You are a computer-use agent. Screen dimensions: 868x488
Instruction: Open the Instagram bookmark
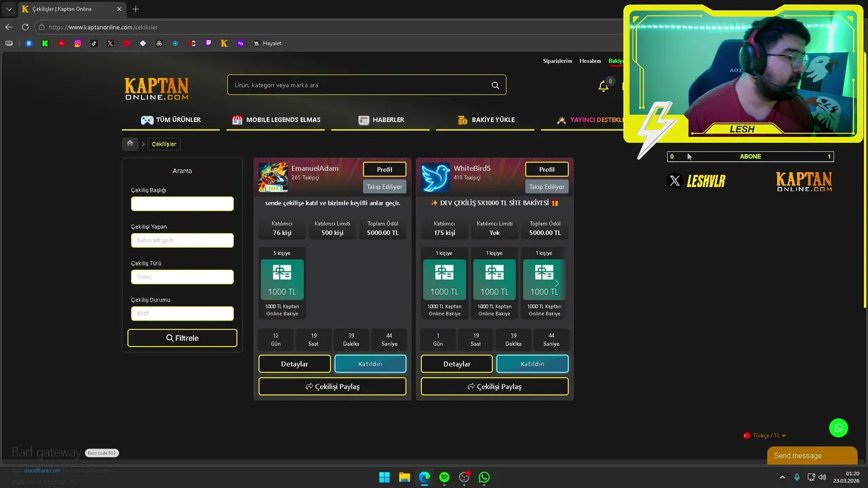click(78, 43)
